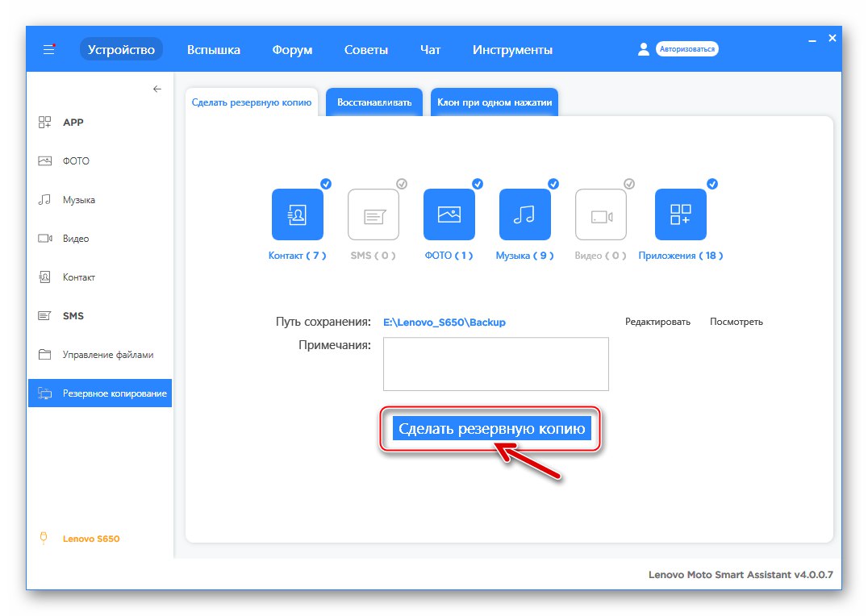Open the Инструменты top menu
Viewport: 868px width, 616px height.
(512, 50)
